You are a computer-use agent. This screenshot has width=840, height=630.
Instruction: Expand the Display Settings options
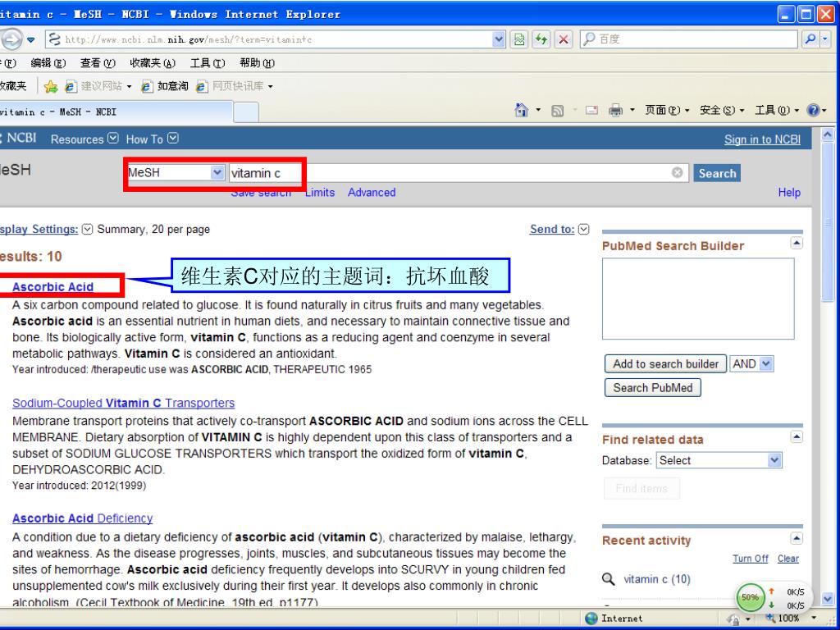click(x=87, y=230)
